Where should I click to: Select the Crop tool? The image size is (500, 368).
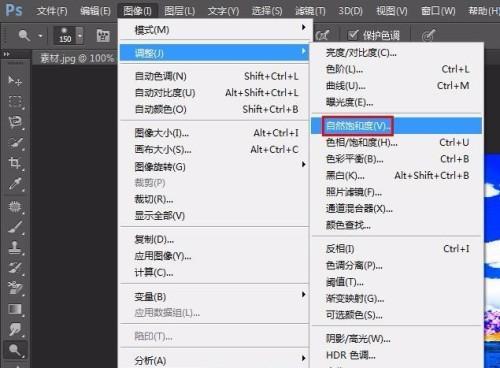15,163
